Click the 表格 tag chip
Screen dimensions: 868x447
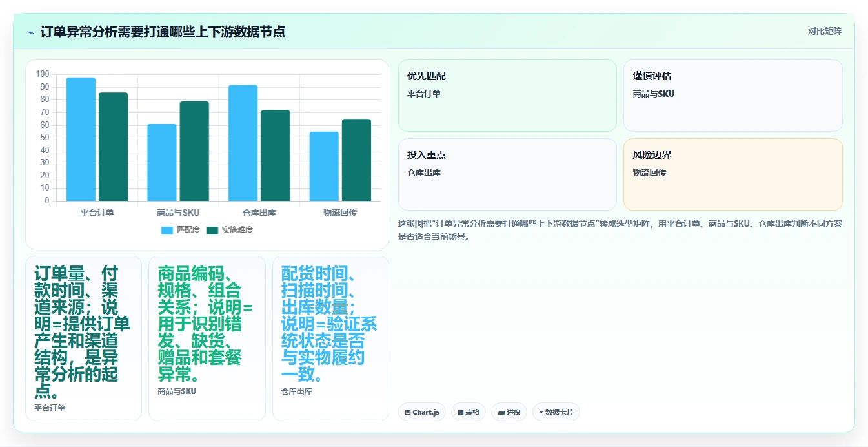click(469, 412)
